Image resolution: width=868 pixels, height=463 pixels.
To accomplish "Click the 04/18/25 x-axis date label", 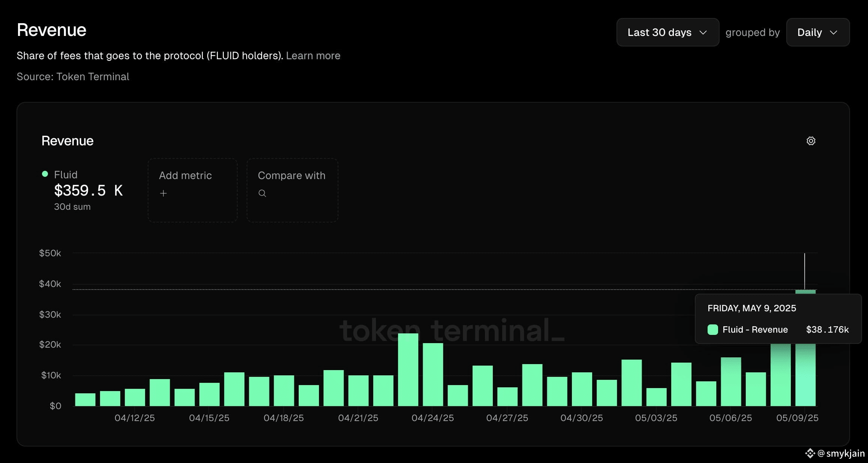I will [x=284, y=418].
